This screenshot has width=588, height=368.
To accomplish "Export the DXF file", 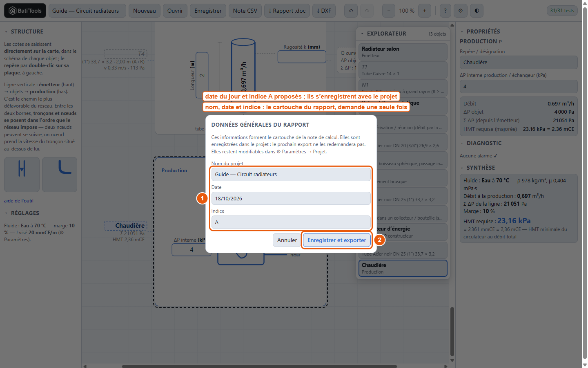I will (x=324, y=11).
